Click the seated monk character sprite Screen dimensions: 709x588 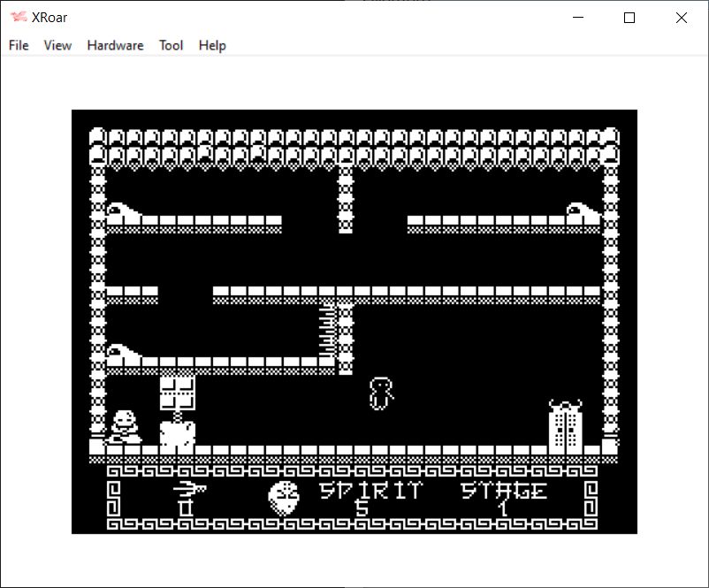click(125, 426)
